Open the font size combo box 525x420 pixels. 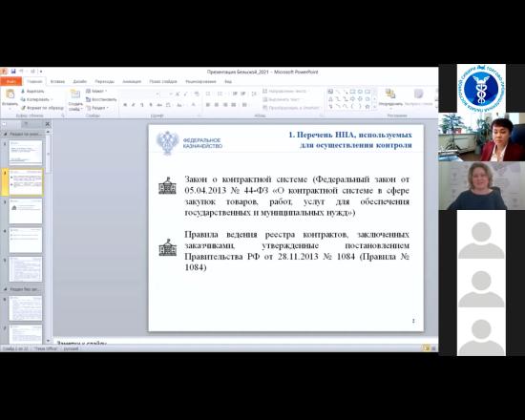coord(167,94)
